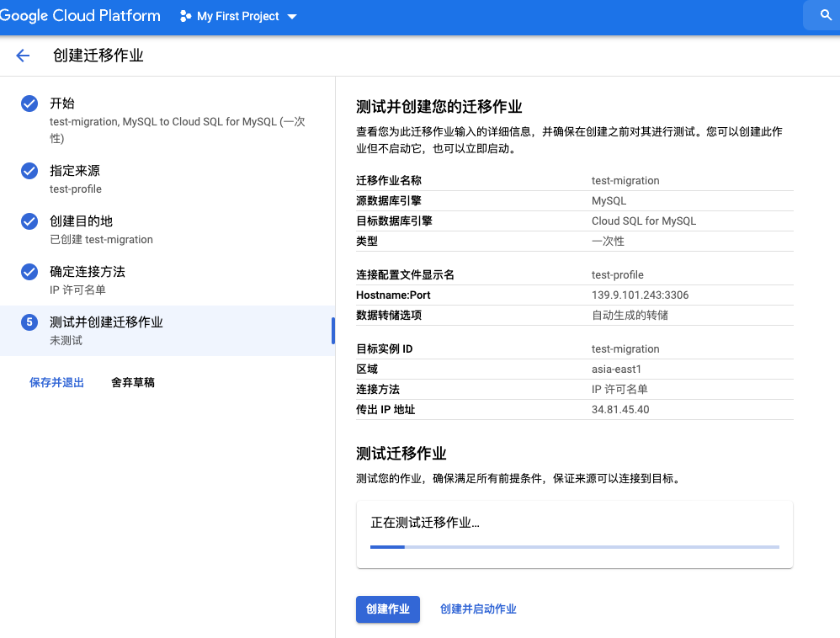
Task: Click checkmark icon beside 确定连接方法 step
Action: [x=29, y=272]
